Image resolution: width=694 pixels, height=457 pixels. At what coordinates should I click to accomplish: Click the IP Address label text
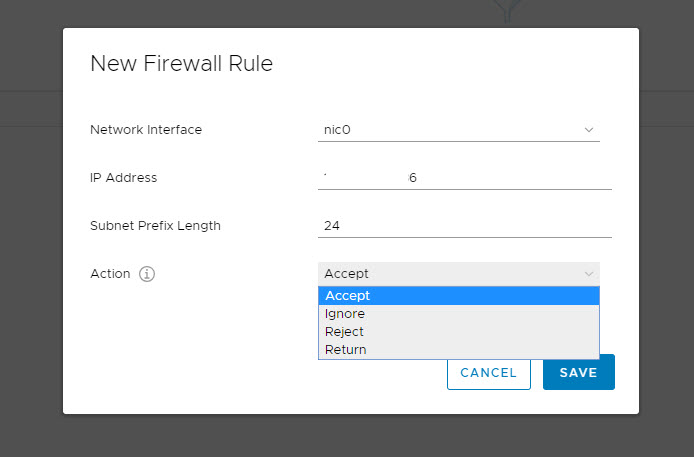[x=124, y=178]
